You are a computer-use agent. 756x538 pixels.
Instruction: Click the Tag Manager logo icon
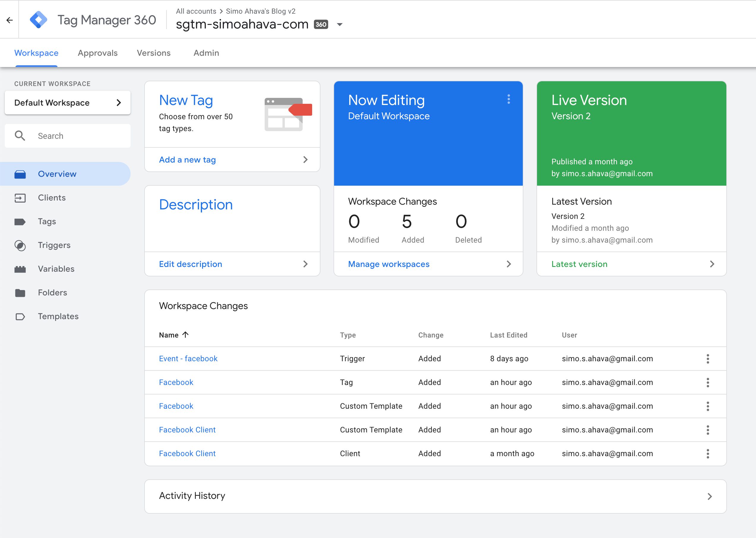[x=39, y=20]
